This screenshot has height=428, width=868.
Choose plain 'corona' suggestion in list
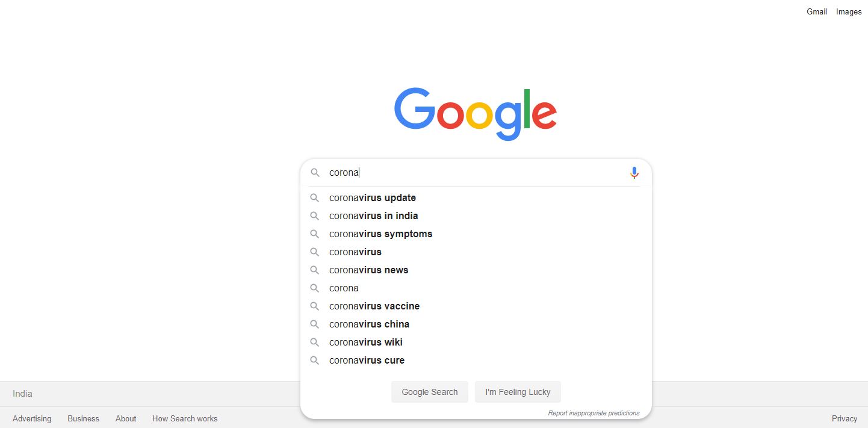click(344, 288)
